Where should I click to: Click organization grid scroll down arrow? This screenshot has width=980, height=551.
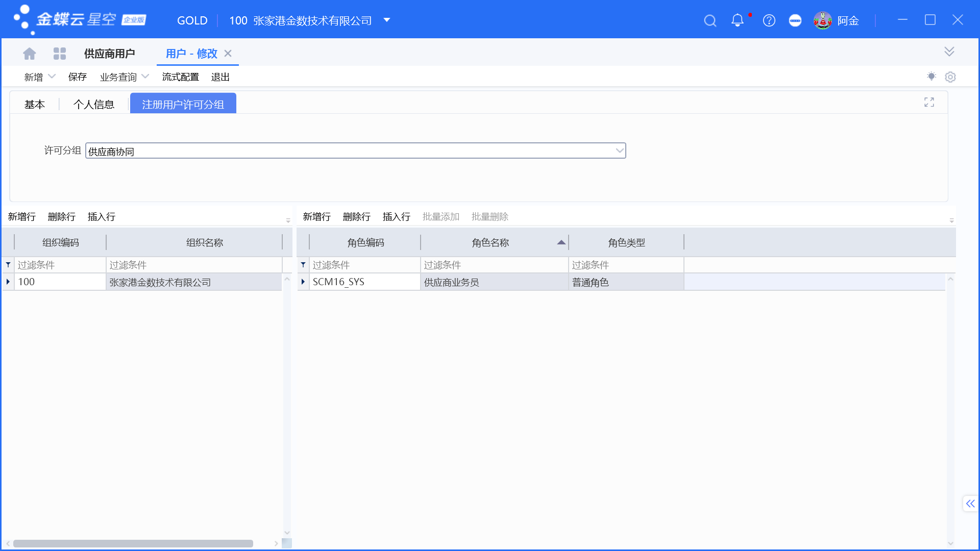point(287,533)
